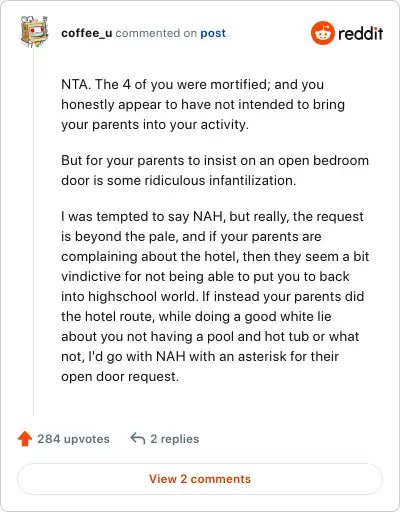The height and width of the screenshot is (512, 400).
Task: Click the word "infantilization" in the comment
Action: tap(252, 180)
